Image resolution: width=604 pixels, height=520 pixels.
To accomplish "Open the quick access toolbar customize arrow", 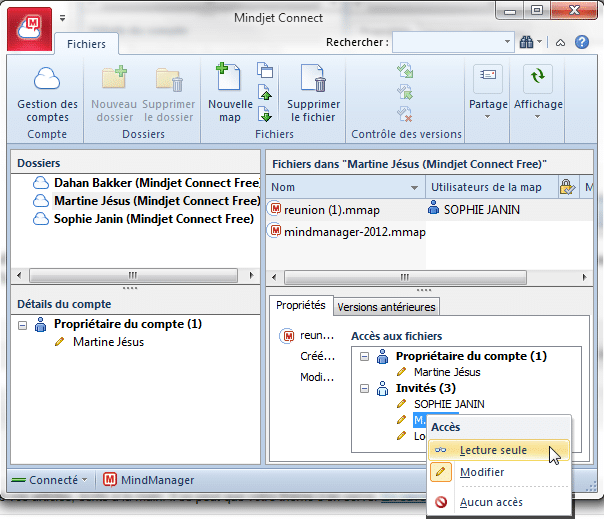I will 62,18.
